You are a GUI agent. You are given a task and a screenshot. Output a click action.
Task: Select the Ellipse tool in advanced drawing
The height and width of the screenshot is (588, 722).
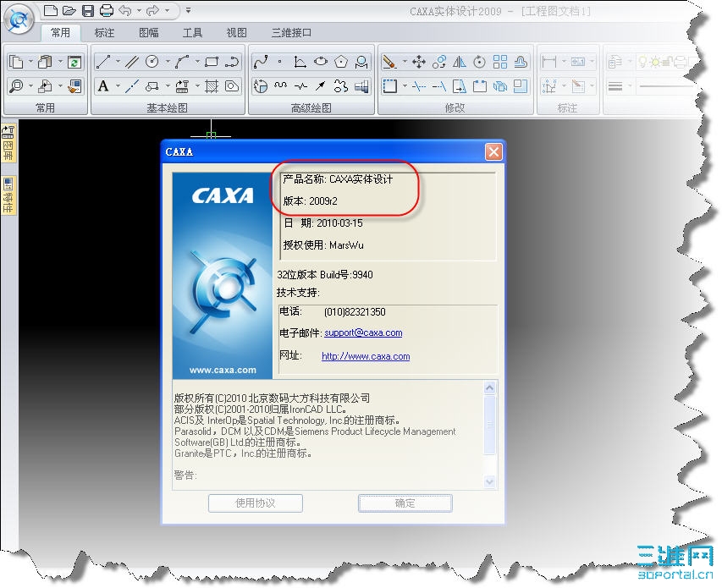[321, 61]
